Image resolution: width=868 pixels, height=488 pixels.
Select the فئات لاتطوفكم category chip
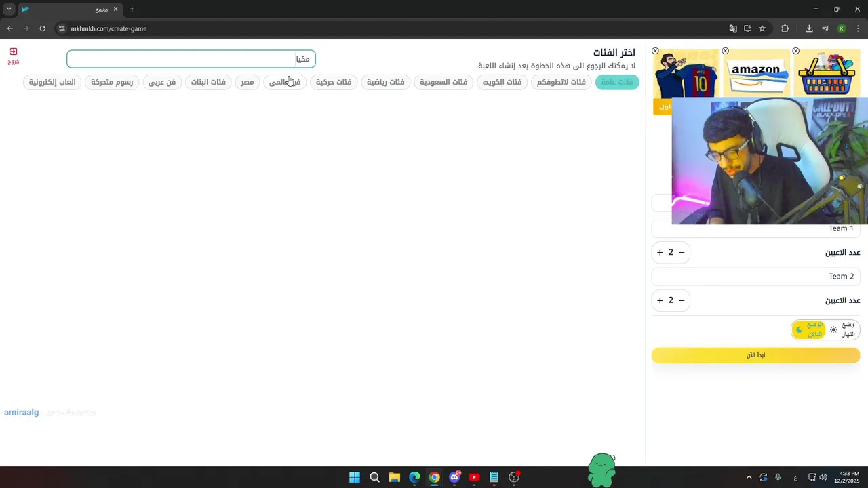561,82
